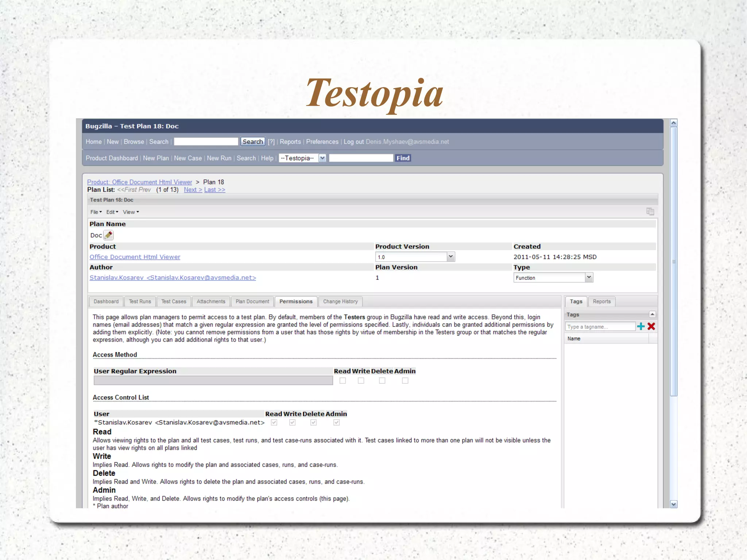This screenshot has width=747, height=560.
Task: Click the pencil edit icon beside Doc
Action: pyautogui.click(x=108, y=235)
